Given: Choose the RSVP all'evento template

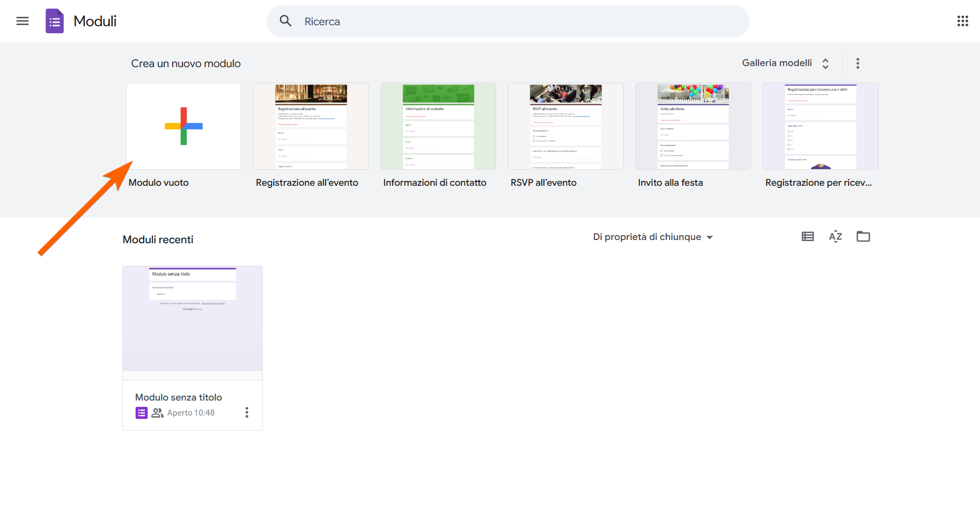Looking at the screenshot, I should tap(565, 126).
